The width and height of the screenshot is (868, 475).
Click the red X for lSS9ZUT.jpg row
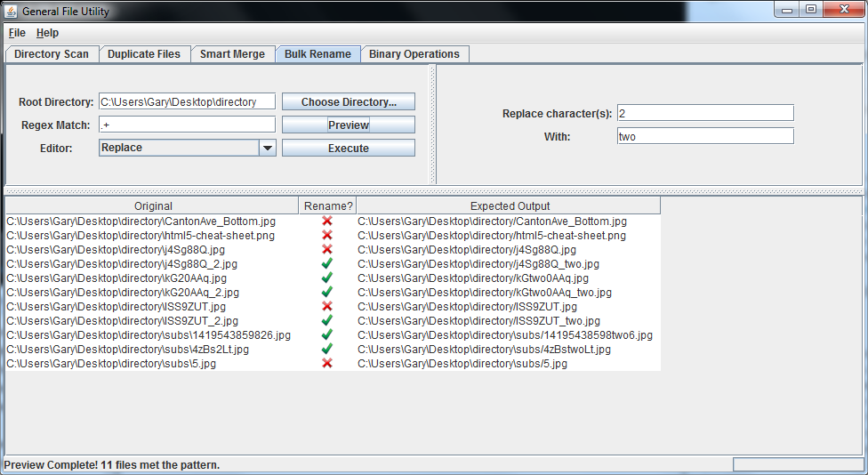tap(327, 307)
